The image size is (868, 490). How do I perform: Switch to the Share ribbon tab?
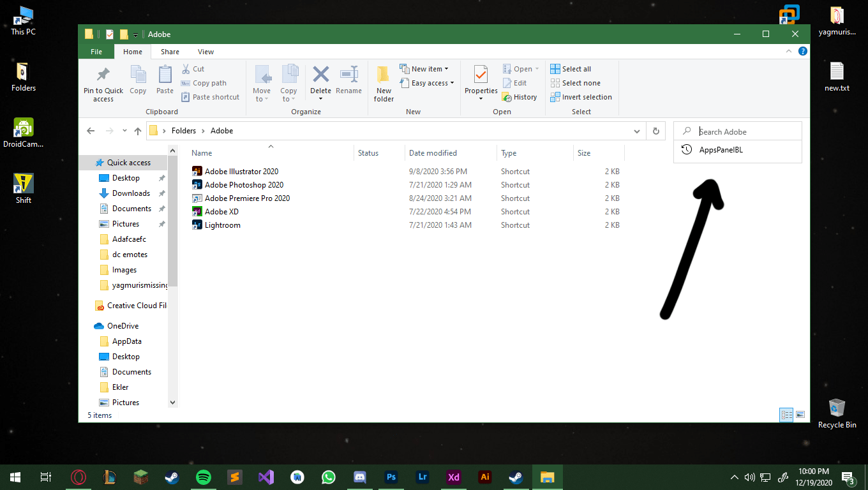[170, 52]
